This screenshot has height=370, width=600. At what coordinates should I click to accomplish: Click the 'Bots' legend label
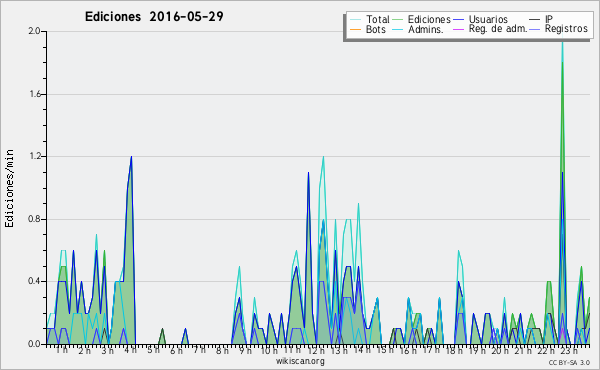point(375,29)
